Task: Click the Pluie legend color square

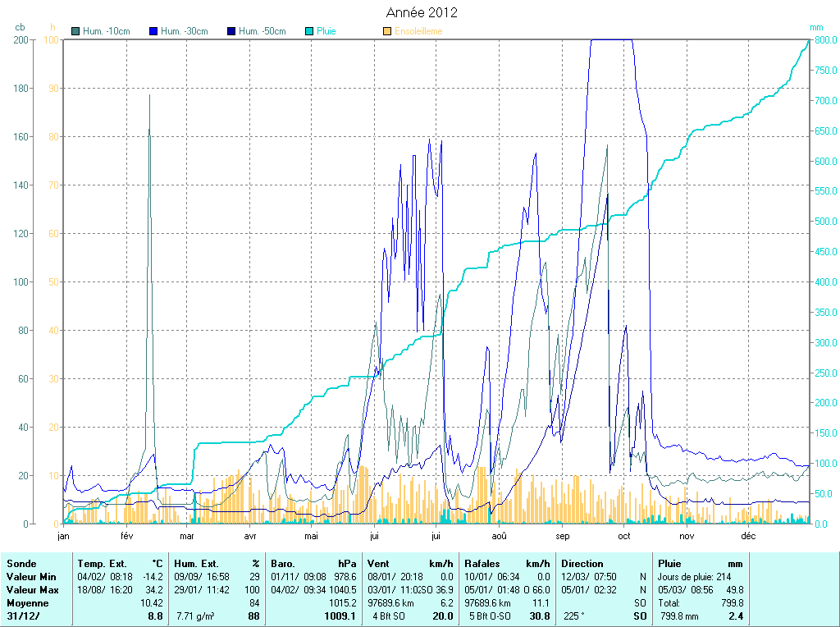Action: 309,31
